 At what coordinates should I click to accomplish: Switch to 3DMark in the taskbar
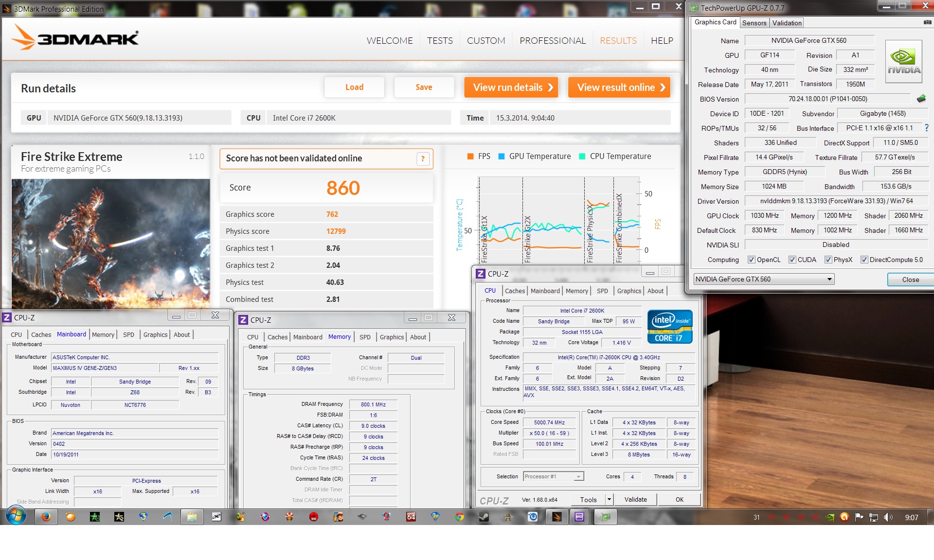557,517
